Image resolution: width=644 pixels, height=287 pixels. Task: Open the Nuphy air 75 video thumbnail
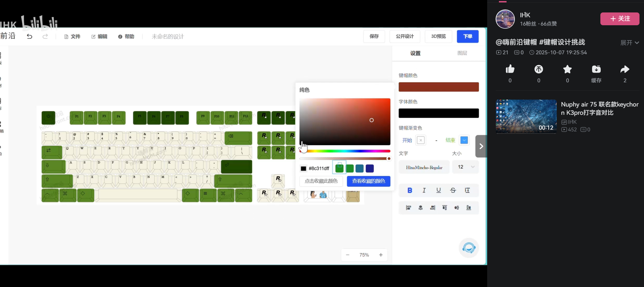click(x=526, y=117)
